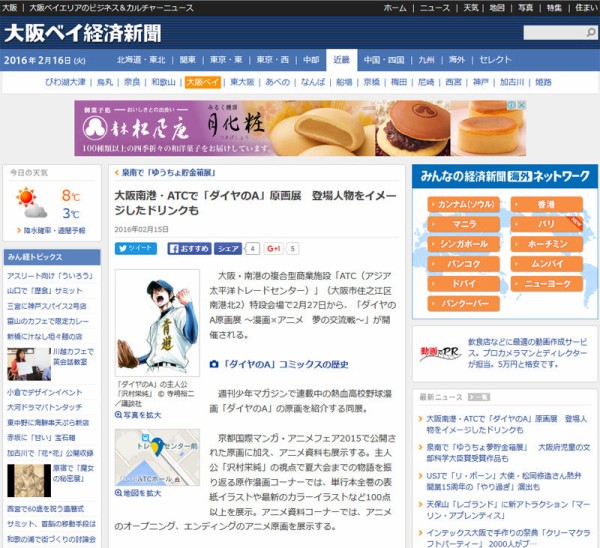Open the 西宮で60歳を祝う還暦式 topic
The height and width of the screenshot is (548, 600).
tap(46, 509)
